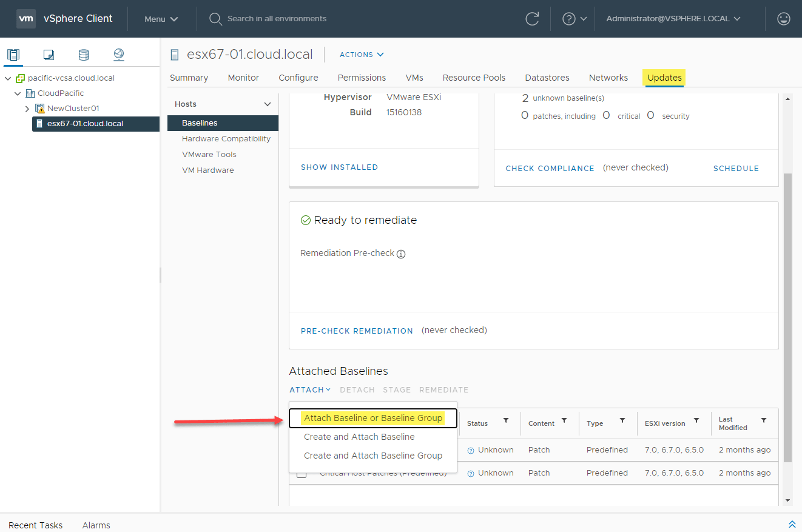Collapse the CloudPacific datacenter node
802x532 pixels.
pos(18,93)
